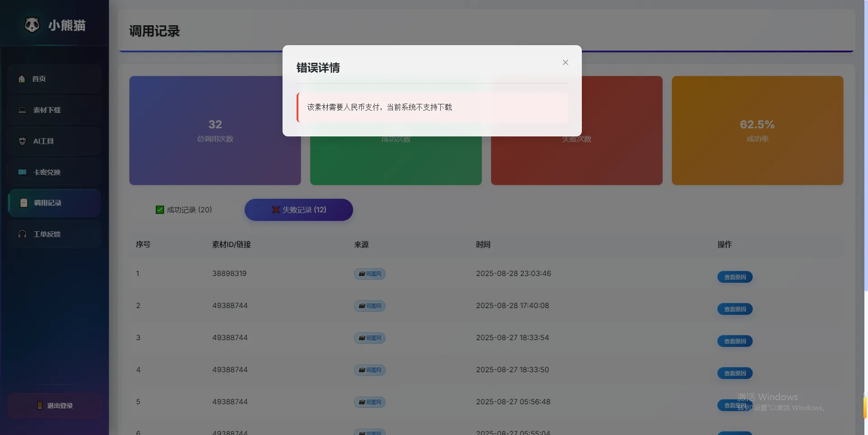The width and height of the screenshot is (868, 435).
Task: Click the card icon beside 卡密兑换
Action: click(x=22, y=172)
